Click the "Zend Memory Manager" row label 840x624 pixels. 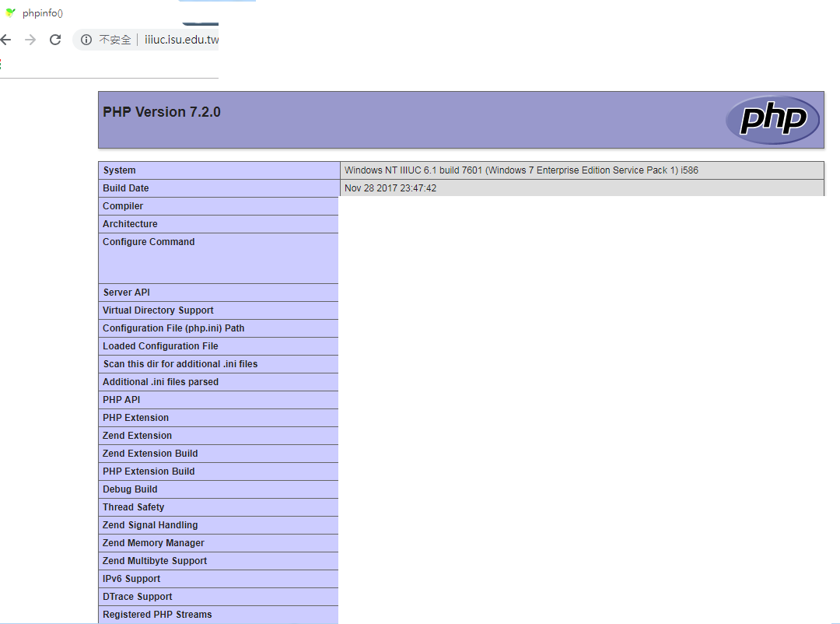154,543
